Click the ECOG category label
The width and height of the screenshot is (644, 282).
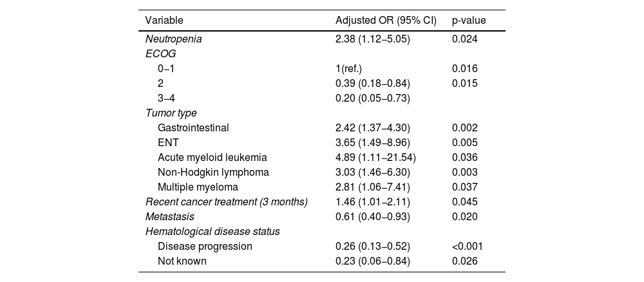point(160,54)
